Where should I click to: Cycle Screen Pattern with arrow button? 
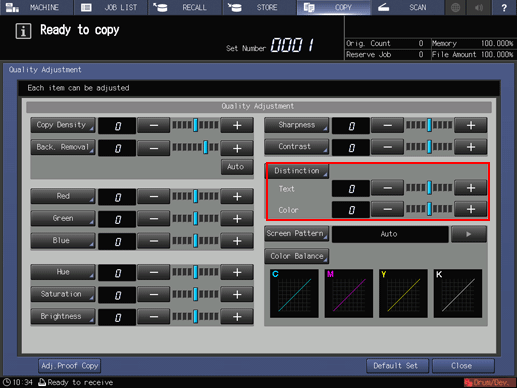469,234
